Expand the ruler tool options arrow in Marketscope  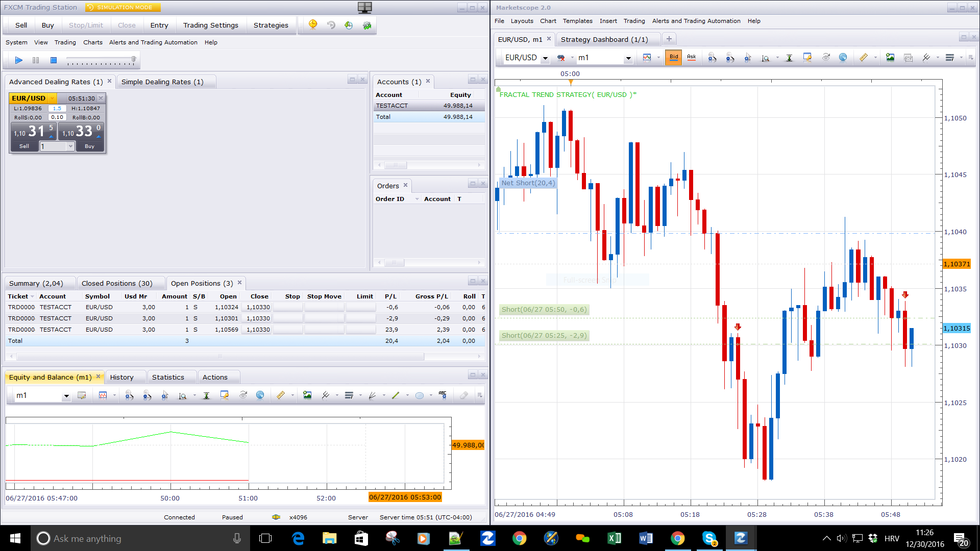tap(875, 58)
